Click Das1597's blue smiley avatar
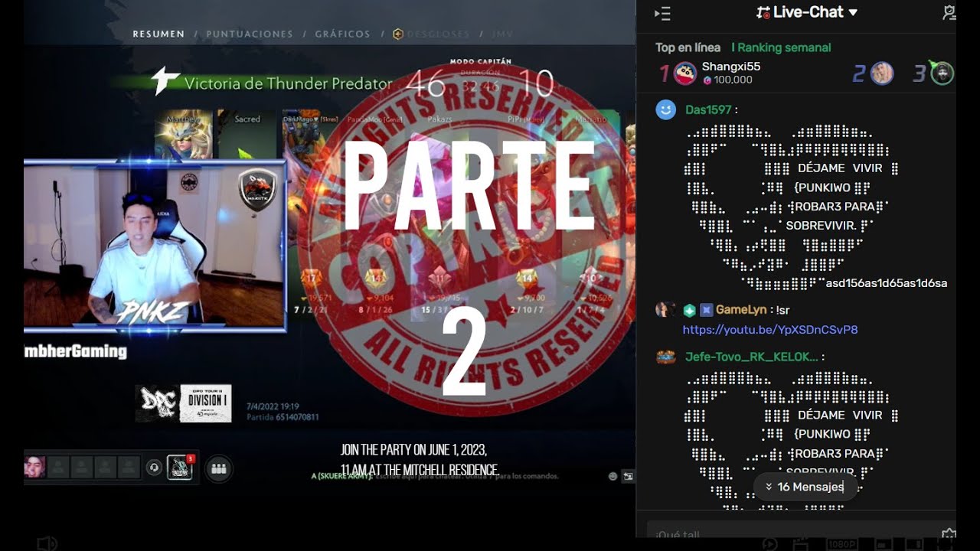This screenshot has height=551, width=980. pyautogui.click(x=665, y=110)
